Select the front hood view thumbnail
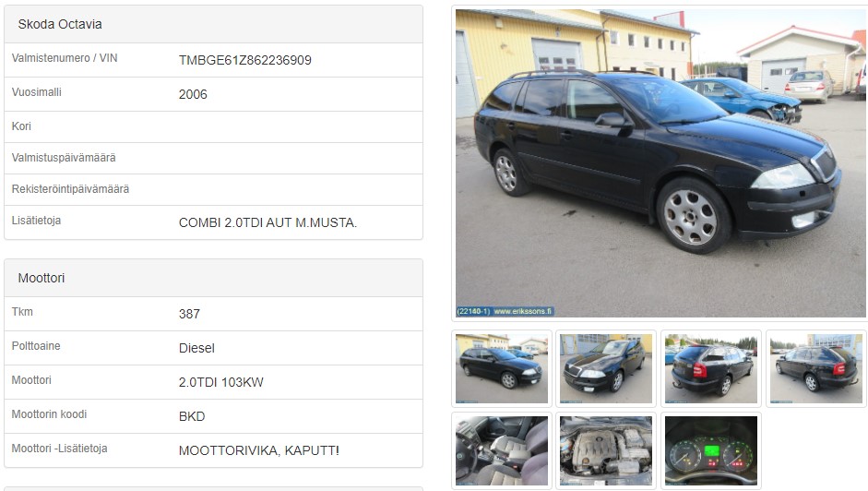This screenshot has width=868, height=491. pyautogui.click(x=606, y=368)
